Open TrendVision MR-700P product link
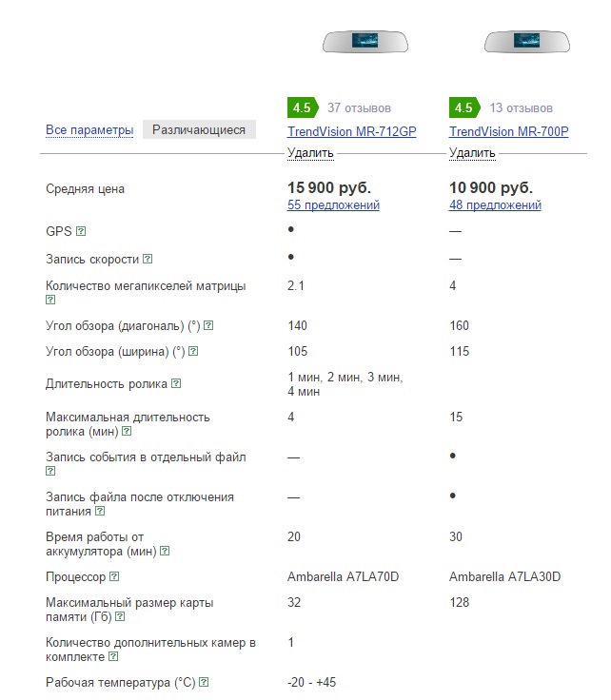611x700 pixels. (x=508, y=131)
